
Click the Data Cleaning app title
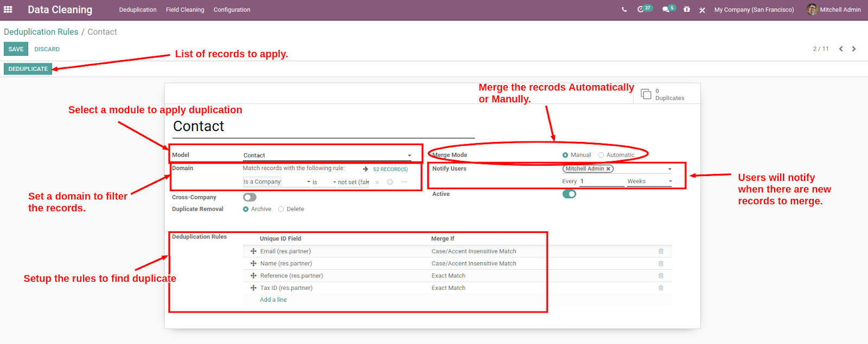pos(60,10)
